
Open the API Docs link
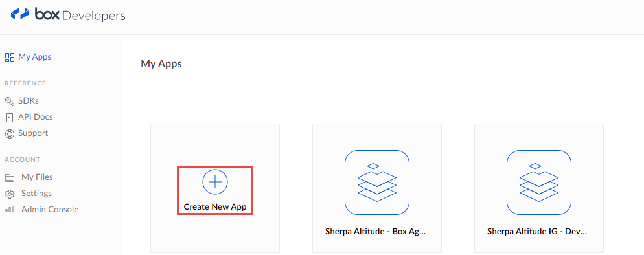coord(36,117)
